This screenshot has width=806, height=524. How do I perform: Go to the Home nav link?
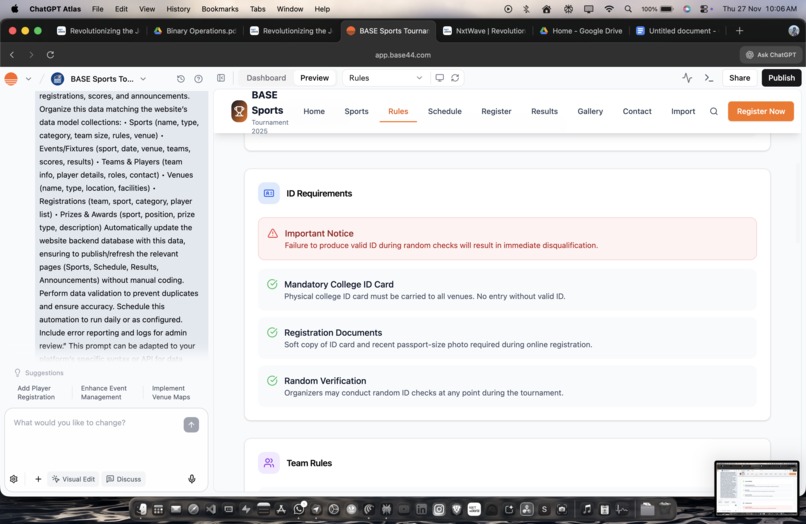(x=314, y=111)
